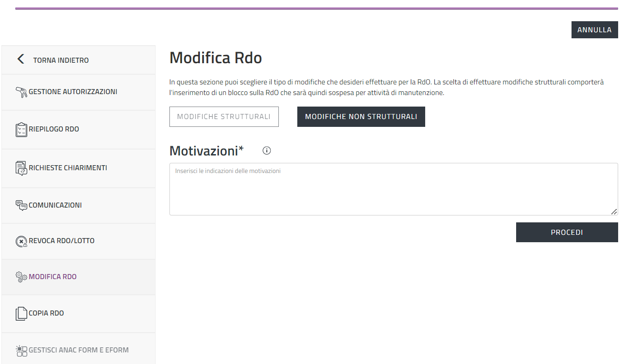
Task: Select the Modifiche Strutturali option
Action: click(224, 117)
